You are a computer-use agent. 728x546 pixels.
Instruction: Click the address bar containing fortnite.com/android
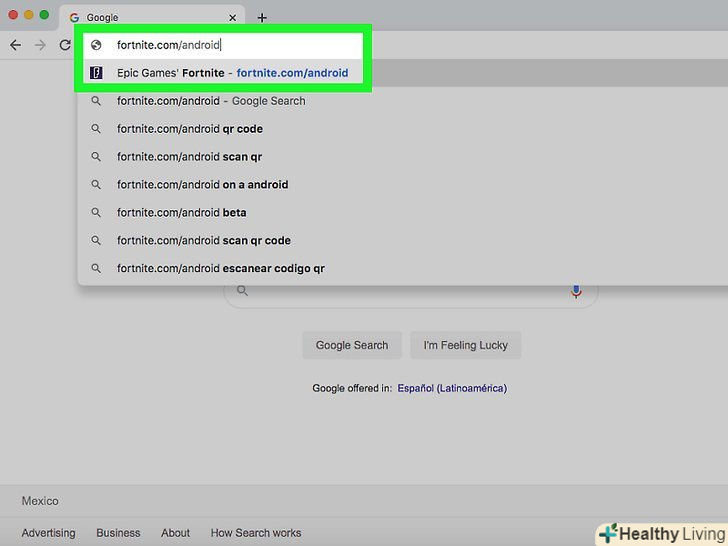(223, 45)
